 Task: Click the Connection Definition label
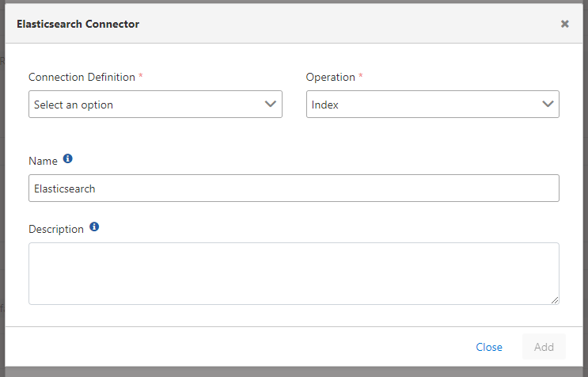[x=82, y=77]
